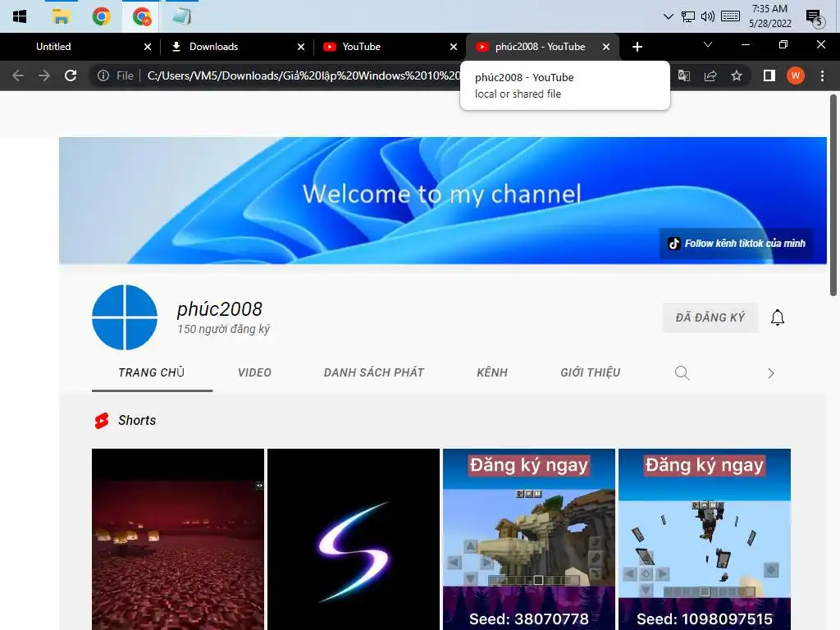This screenshot has height=630, width=840.
Task: Open File Explorer from the taskbar
Action: tap(61, 16)
